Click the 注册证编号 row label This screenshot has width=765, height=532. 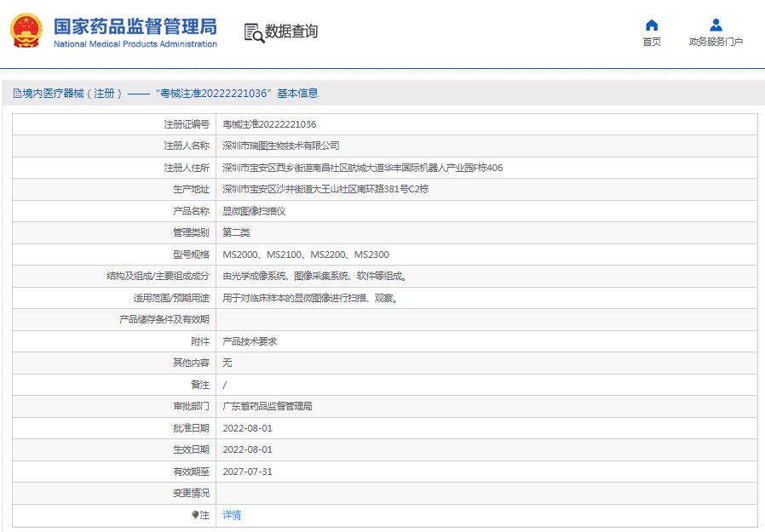pos(187,124)
